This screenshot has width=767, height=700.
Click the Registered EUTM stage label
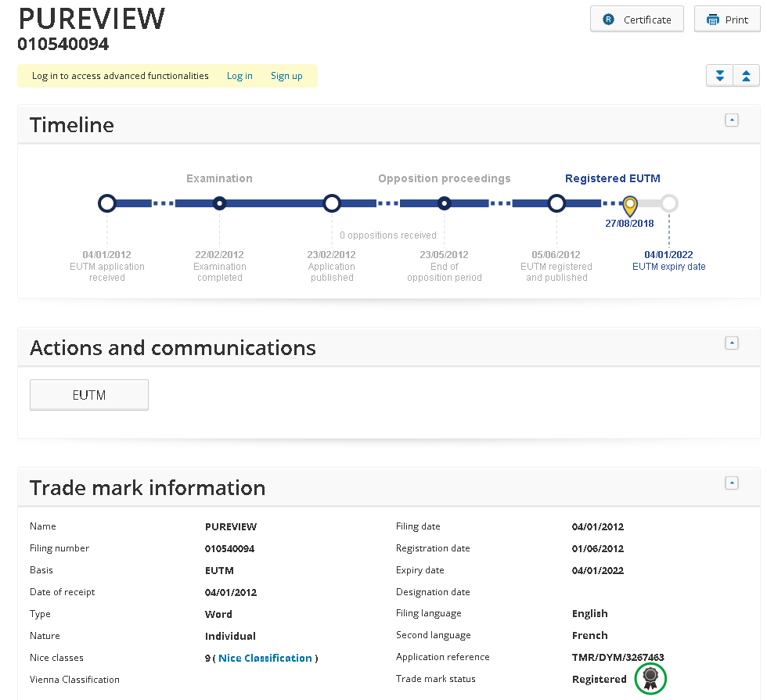pyautogui.click(x=612, y=178)
